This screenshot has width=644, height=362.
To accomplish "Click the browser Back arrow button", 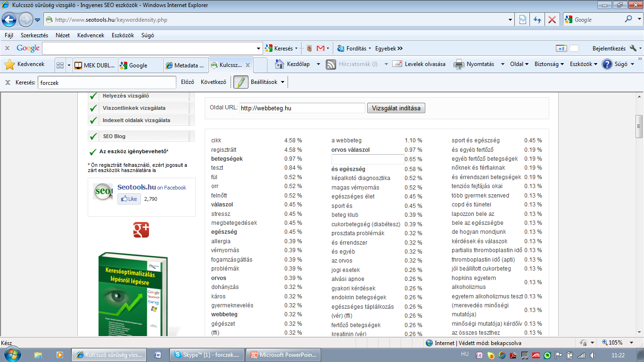I will pos(9,20).
